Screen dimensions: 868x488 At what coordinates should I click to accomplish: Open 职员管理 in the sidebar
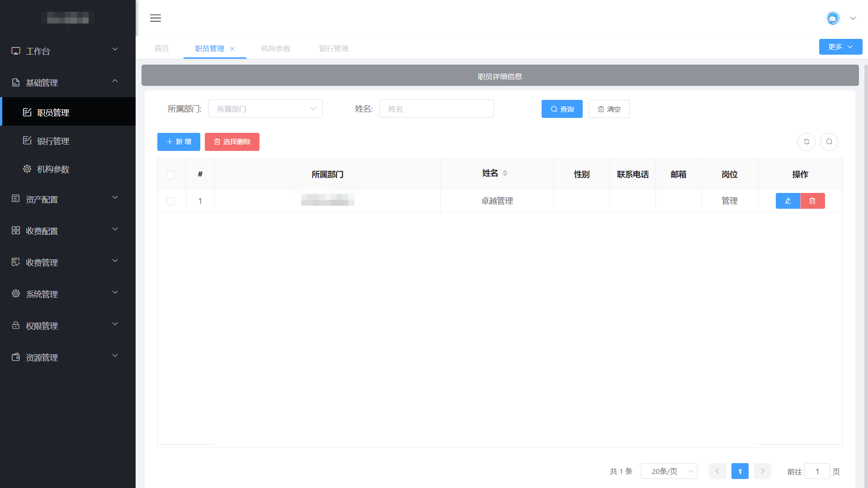(x=68, y=112)
